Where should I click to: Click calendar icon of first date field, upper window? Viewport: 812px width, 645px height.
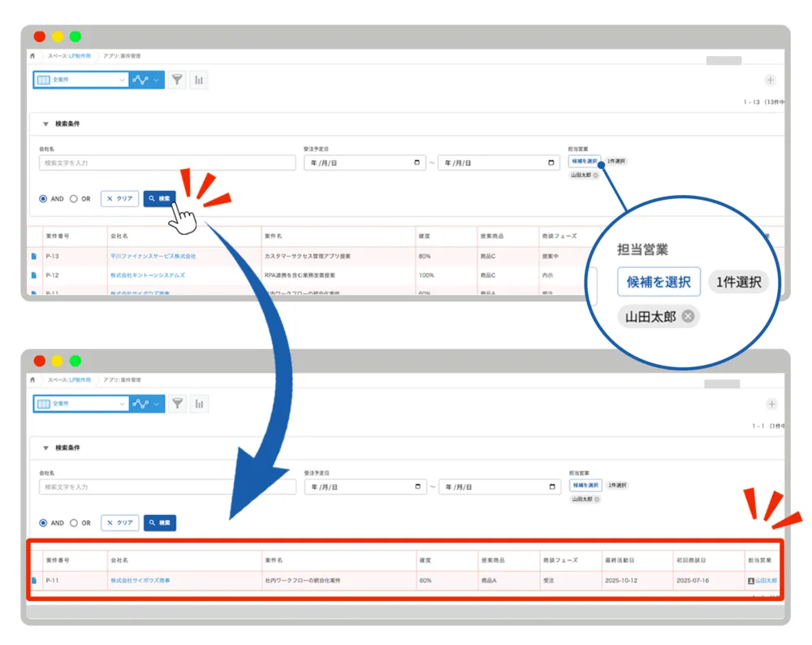pyautogui.click(x=417, y=162)
